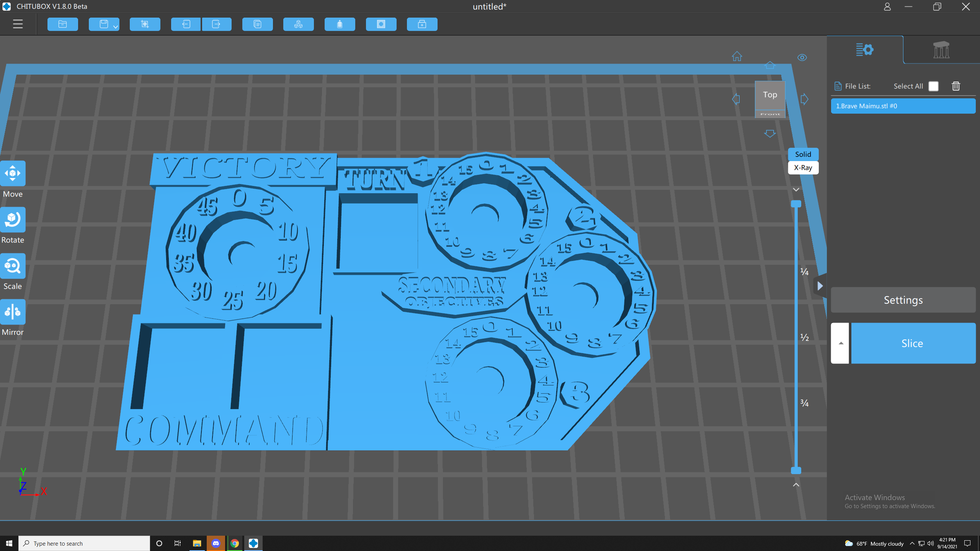Delete files using the trash can icon
Screen dimensions: 980x551
tap(956, 86)
